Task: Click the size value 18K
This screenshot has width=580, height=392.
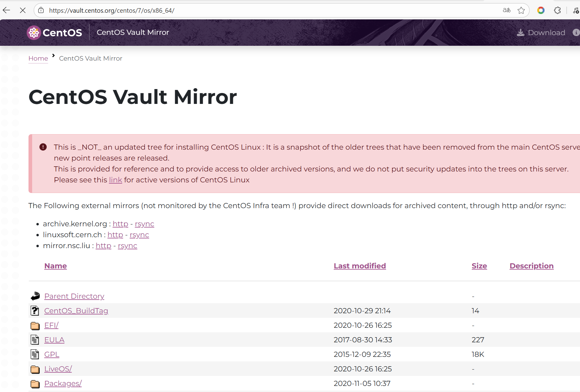Action: coord(478,354)
